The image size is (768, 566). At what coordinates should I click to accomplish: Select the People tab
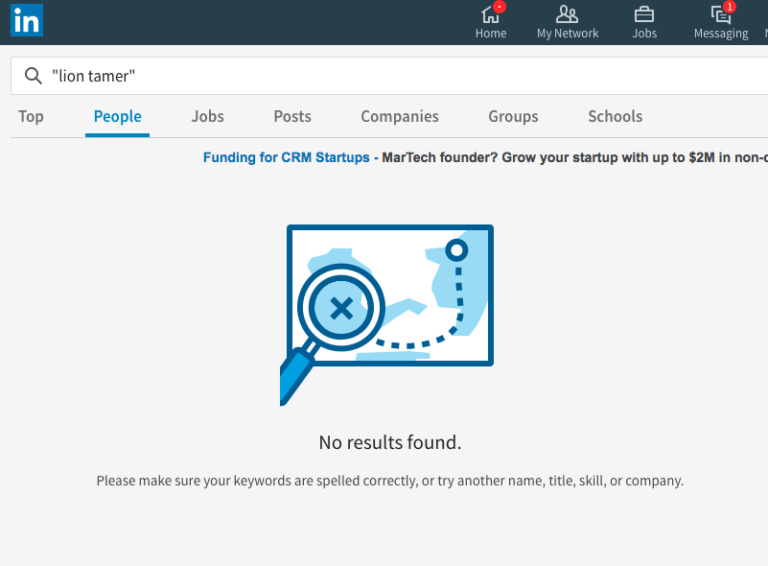(x=118, y=117)
